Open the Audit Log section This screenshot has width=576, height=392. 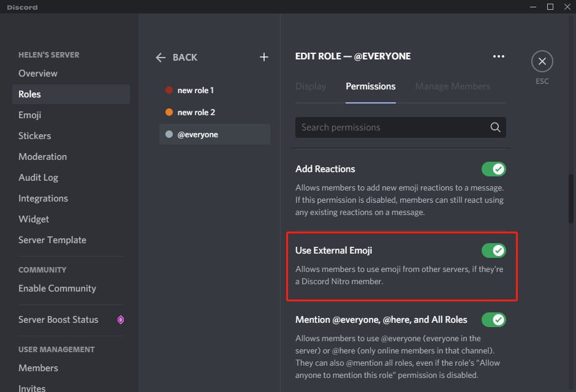38,177
